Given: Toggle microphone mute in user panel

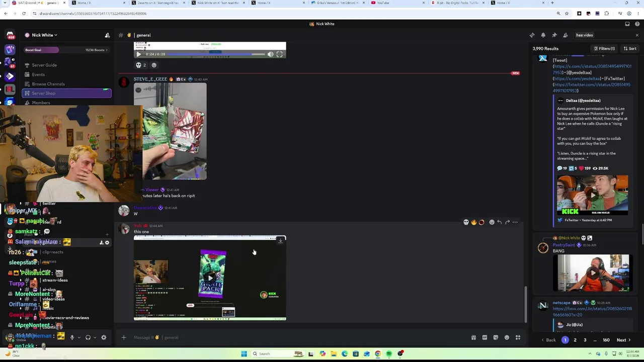Looking at the screenshot, I should [x=72, y=337].
